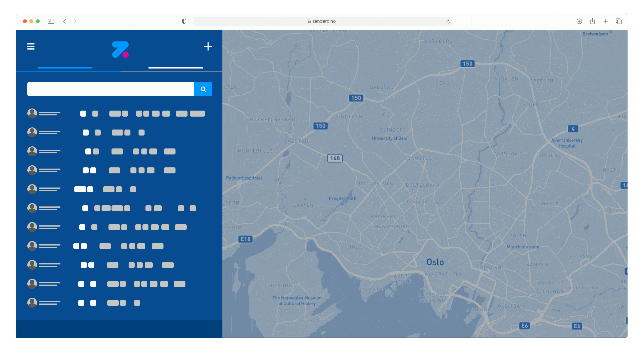The height and width of the screenshot is (357, 644).
Task: Select the white-underlined right tab
Action: (x=176, y=68)
